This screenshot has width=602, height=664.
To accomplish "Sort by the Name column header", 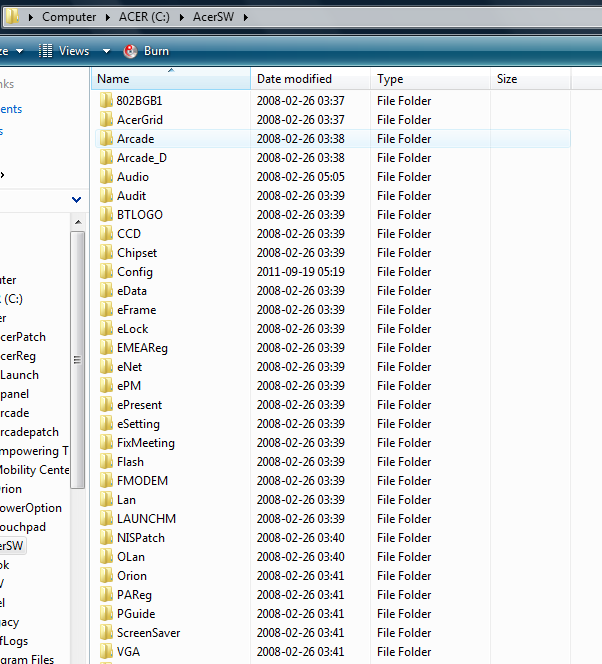I will click(x=171, y=79).
